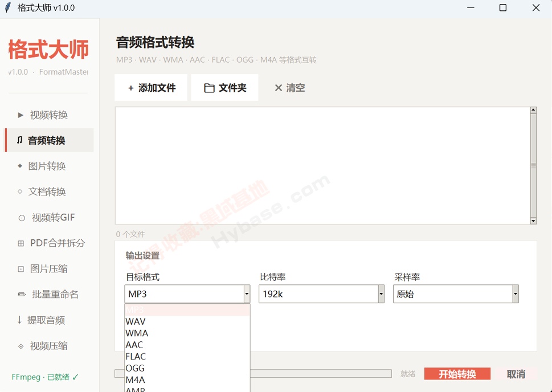Image resolution: width=552 pixels, height=392 pixels.
Task: Click the circle icon beside 视频转GIF
Action: click(x=22, y=218)
